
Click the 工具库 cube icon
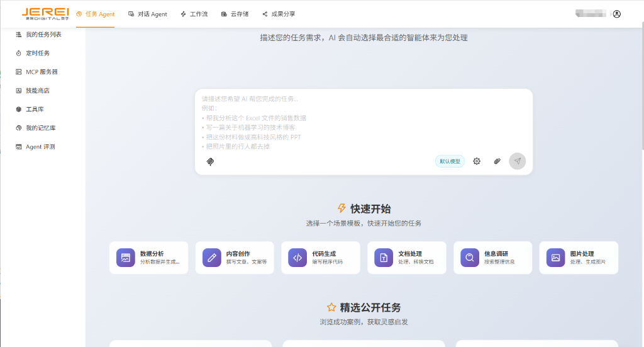tap(18, 110)
